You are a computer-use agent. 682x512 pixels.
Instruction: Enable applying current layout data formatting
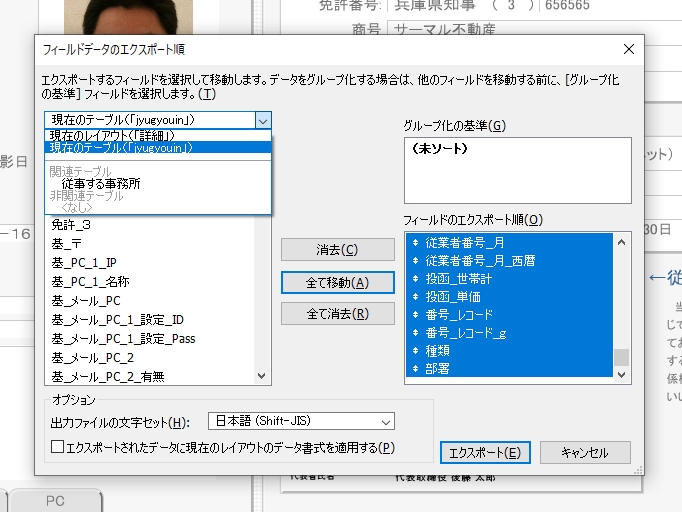coord(57,447)
